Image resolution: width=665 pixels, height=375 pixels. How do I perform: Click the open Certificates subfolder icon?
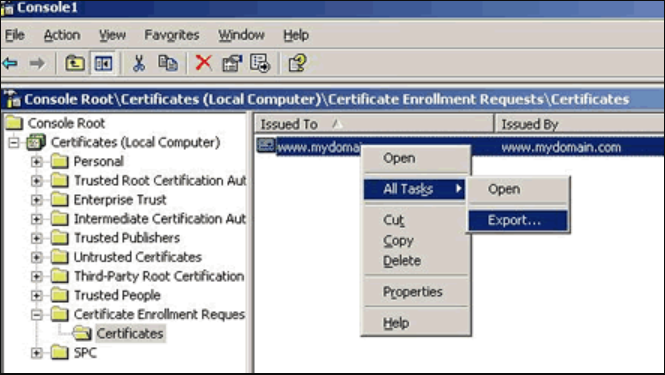click(x=82, y=333)
